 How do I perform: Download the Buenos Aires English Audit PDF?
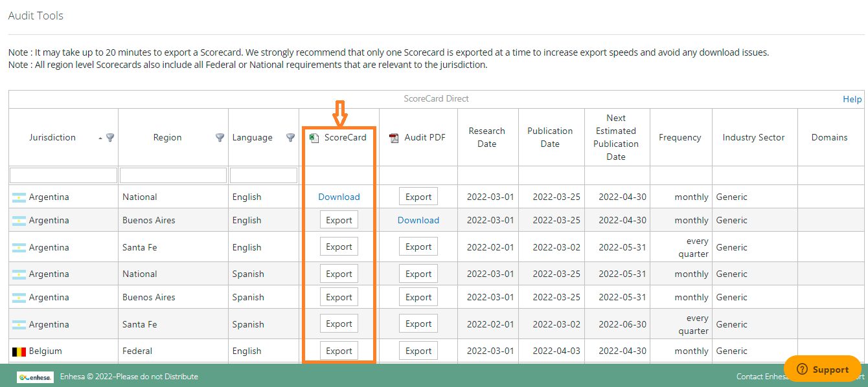(x=418, y=220)
